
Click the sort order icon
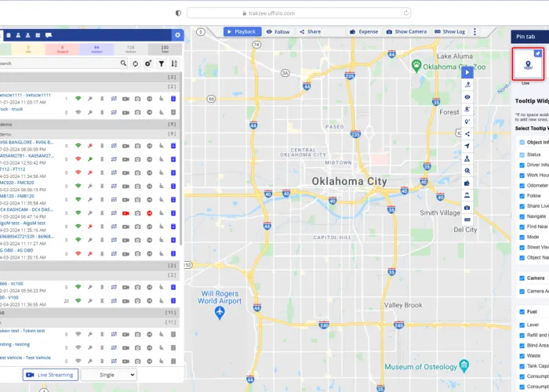174,64
